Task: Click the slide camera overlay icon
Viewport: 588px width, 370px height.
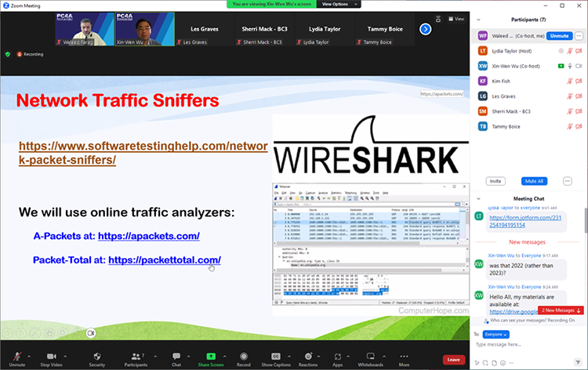Action: (x=91, y=333)
